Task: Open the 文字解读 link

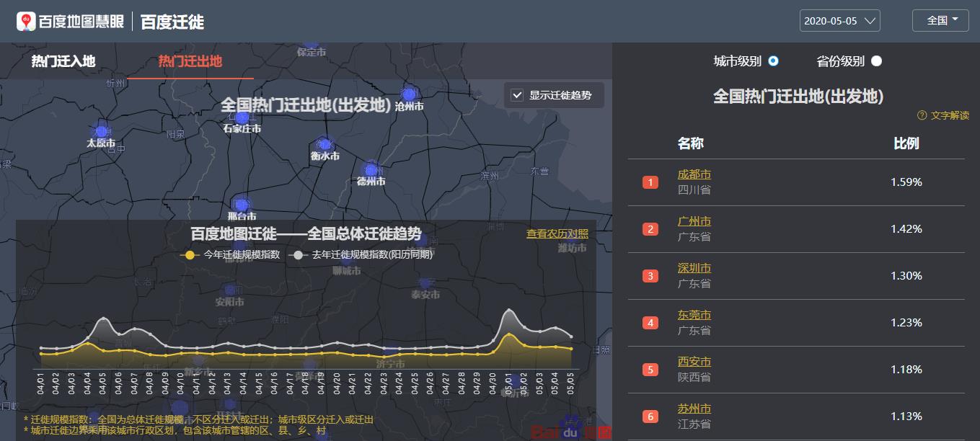Action: (950, 115)
